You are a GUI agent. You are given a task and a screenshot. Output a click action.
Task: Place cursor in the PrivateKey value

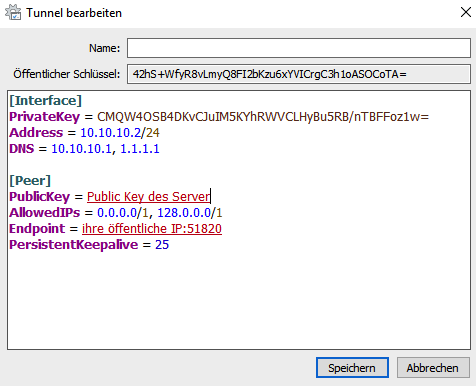point(263,117)
